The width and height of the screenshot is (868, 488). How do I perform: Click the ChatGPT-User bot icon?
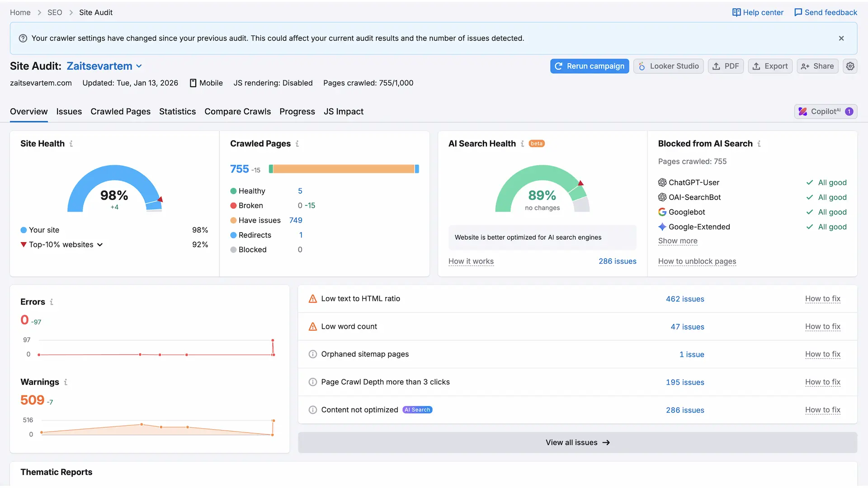662,182
